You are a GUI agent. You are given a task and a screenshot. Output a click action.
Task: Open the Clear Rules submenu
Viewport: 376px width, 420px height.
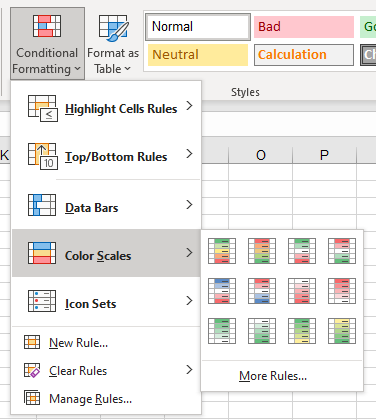(x=106, y=371)
